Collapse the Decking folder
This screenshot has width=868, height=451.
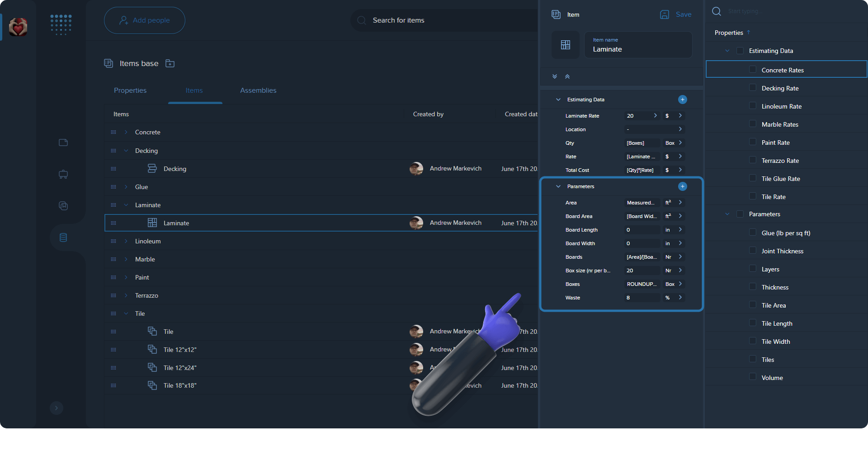(x=126, y=151)
